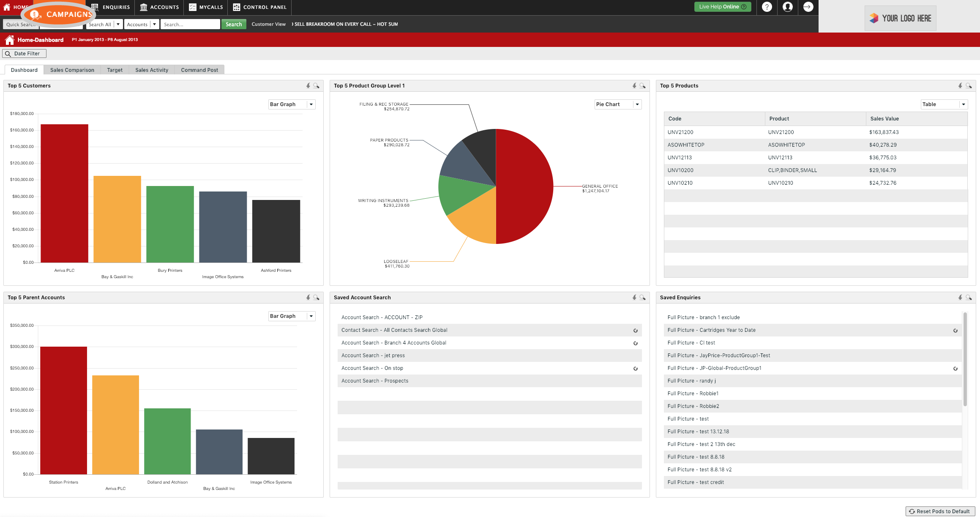
Task: Click the MyCalls navigation icon
Action: (x=193, y=6)
